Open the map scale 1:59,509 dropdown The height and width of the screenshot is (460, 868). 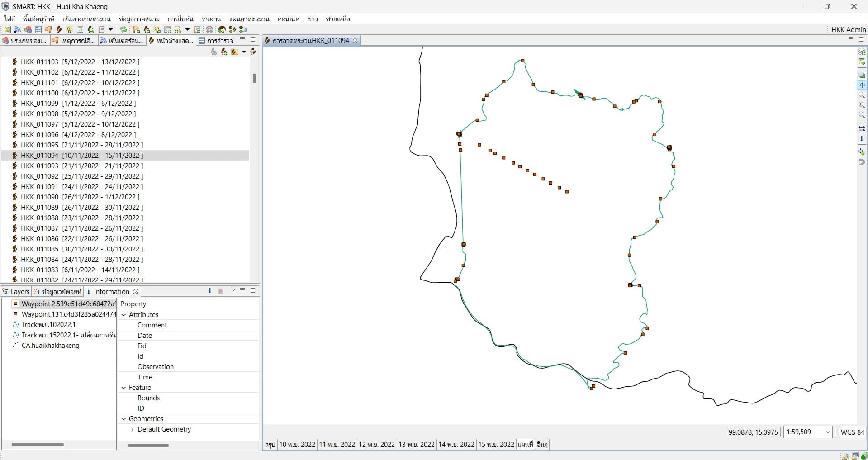[x=828, y=432]
